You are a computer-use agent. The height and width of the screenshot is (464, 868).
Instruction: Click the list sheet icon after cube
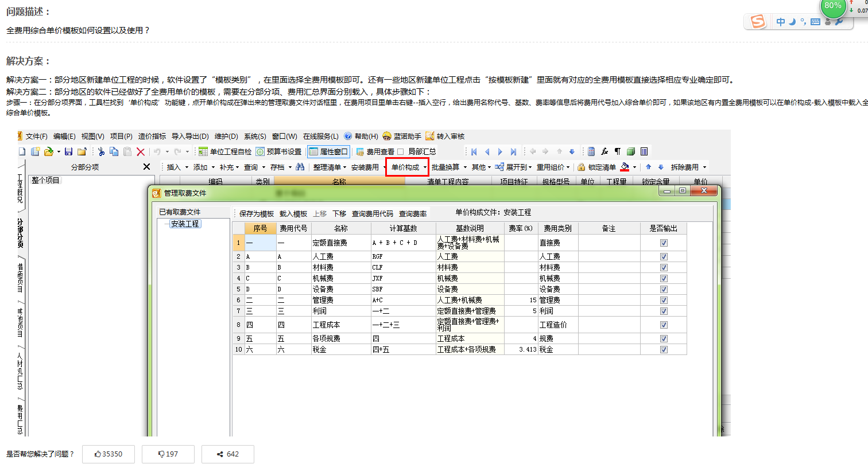click(x=644, y=151)
